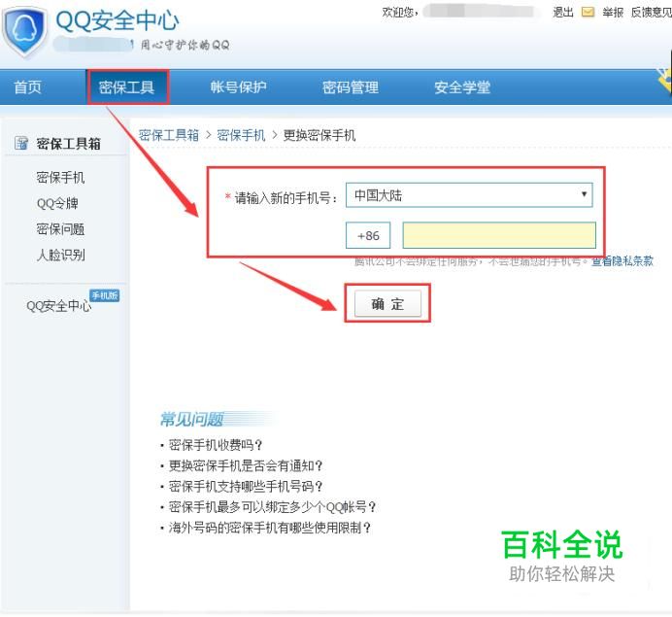
Task: Select 密保问题 in the sidebar
Action: click(x=60, y=229)
